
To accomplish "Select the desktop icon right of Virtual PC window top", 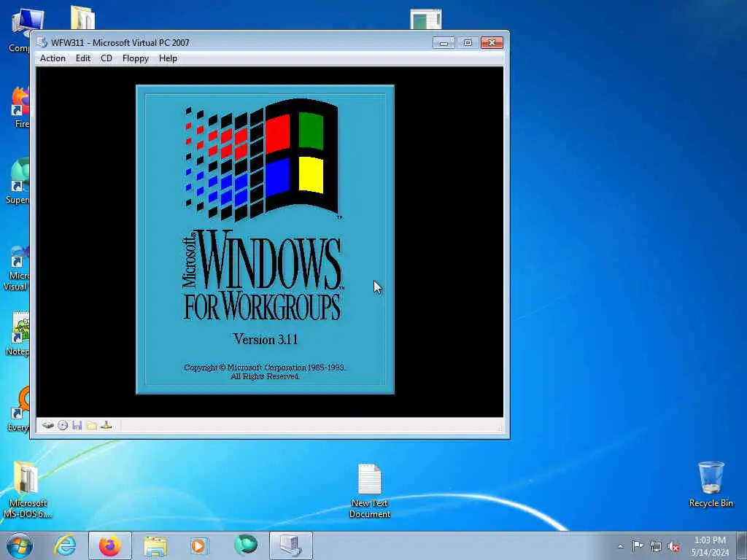I will point(425,20).
